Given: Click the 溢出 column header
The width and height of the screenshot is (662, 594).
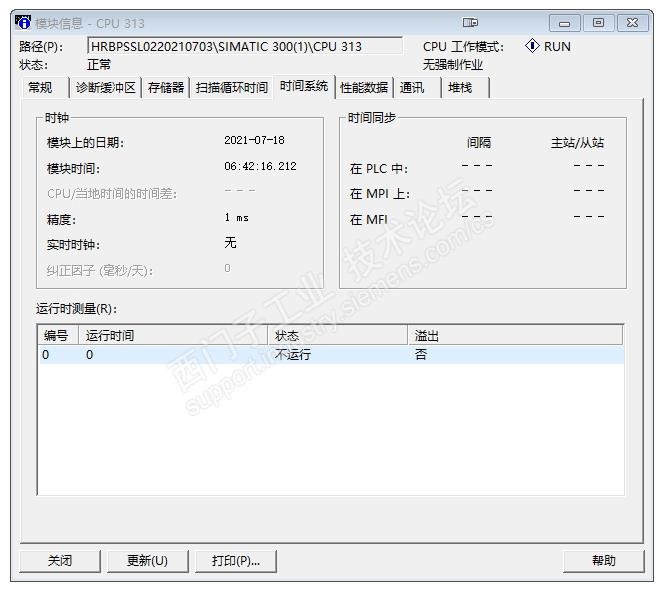Looking at the screenshot, I should (x=515, y=336).
